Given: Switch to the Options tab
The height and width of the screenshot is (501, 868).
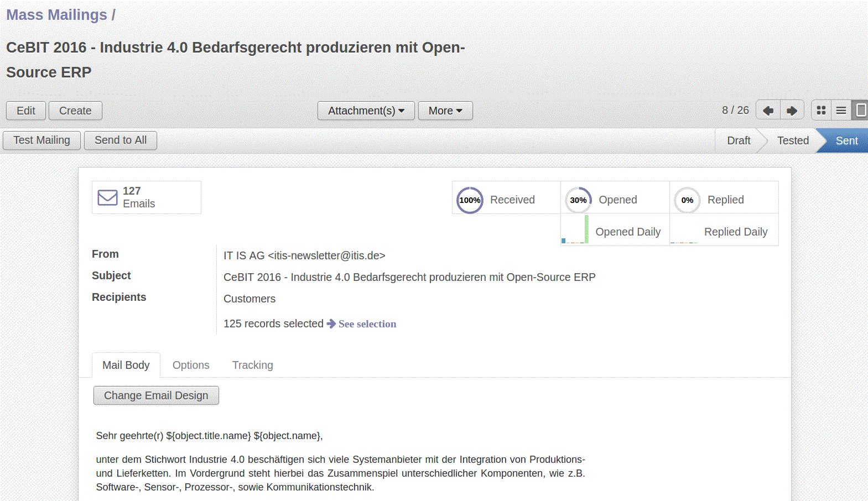Looking at the screenshot, I should [x=191, y=365].
